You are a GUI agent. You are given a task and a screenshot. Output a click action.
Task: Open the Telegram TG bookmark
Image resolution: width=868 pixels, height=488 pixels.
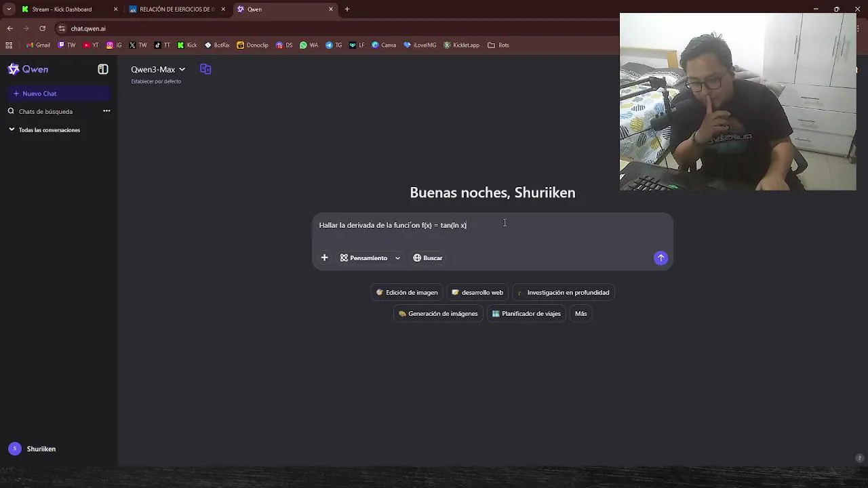pos(334,45)
